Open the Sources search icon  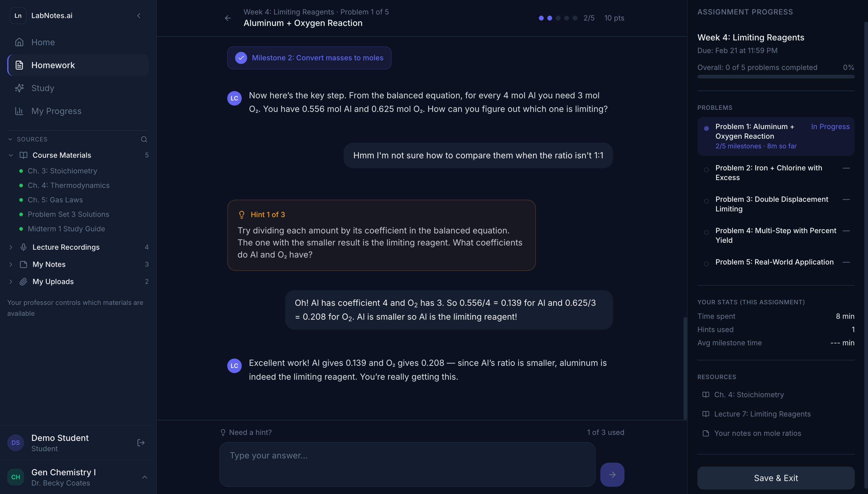(144, 139)
